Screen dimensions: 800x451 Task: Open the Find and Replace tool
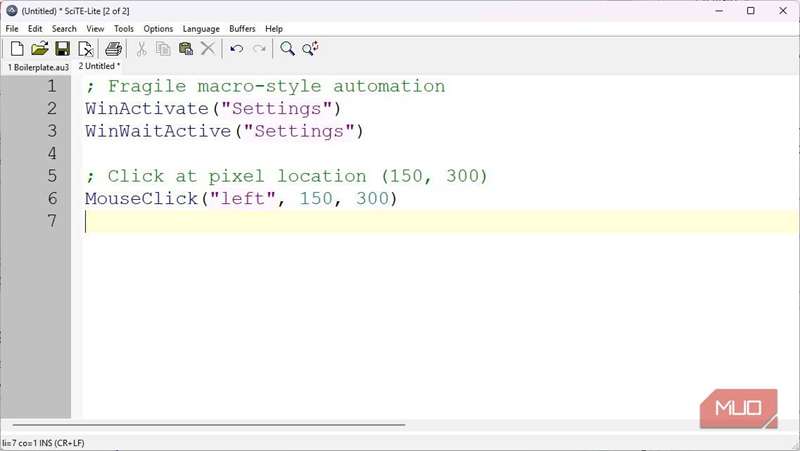click(x=310, y=48)
